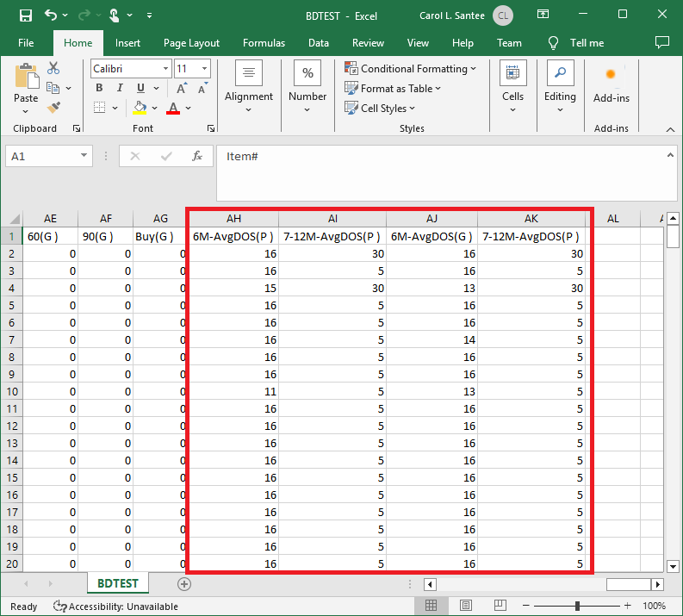Click the Format Painter brush icon
The width and height of the screenshot is (683, 616).
point(53,107)
